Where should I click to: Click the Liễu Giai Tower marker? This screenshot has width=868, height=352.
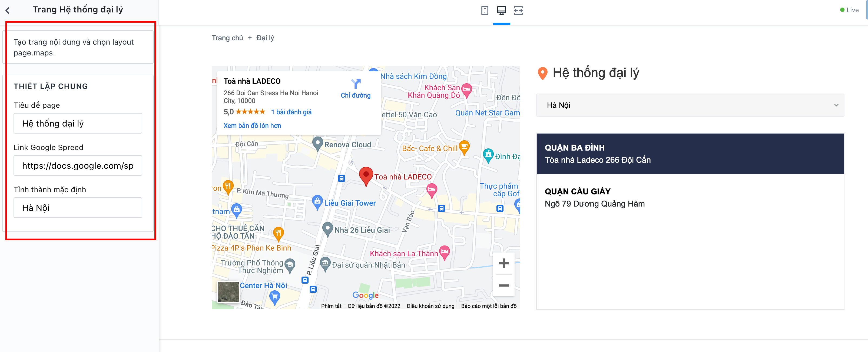click(317, 202)
